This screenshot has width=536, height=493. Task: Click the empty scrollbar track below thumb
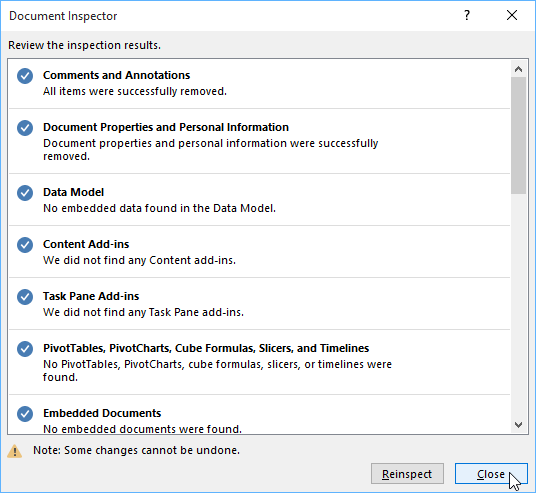[519, 306]
